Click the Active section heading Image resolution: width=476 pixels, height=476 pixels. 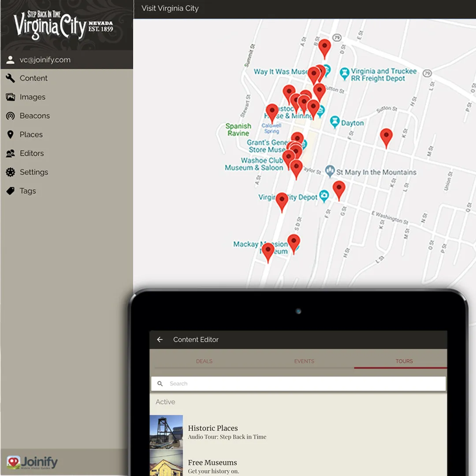point(165,402)
